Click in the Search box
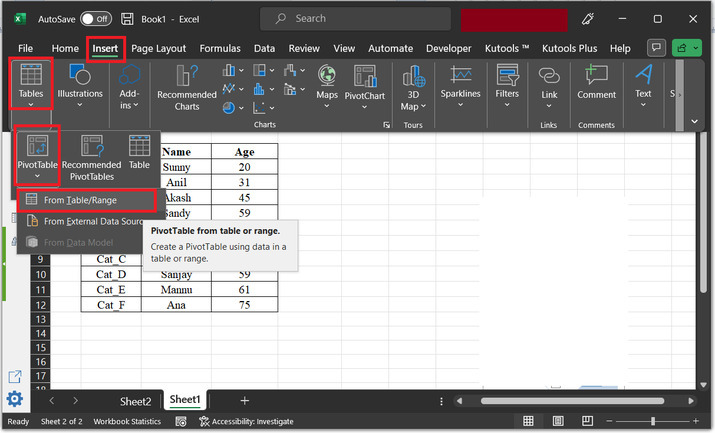This screenshot has height=433, width=715. tap(358, 18)
